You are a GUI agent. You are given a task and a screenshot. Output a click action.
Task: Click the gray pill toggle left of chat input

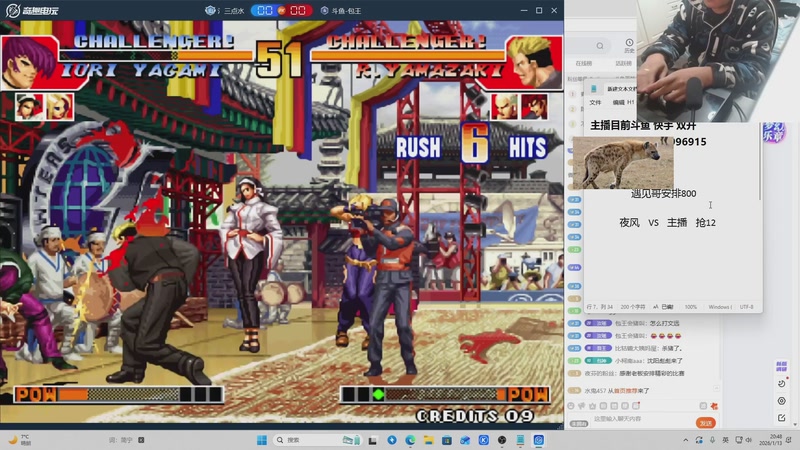pyautogui.click(x=579, y=423)
